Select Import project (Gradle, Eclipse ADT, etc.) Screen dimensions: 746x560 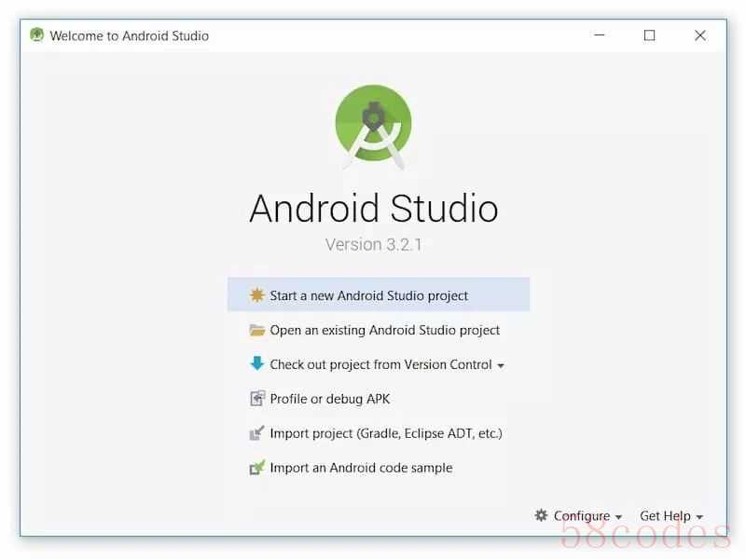(x=379, y=433)
